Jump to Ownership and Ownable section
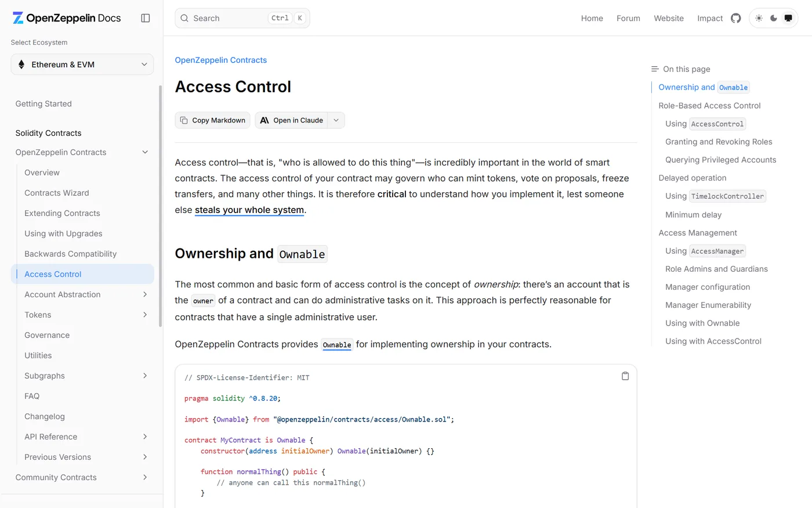Image resolution: width=812 pixels, height=508 pixels. pyautogui.click(x=704, y=87)
